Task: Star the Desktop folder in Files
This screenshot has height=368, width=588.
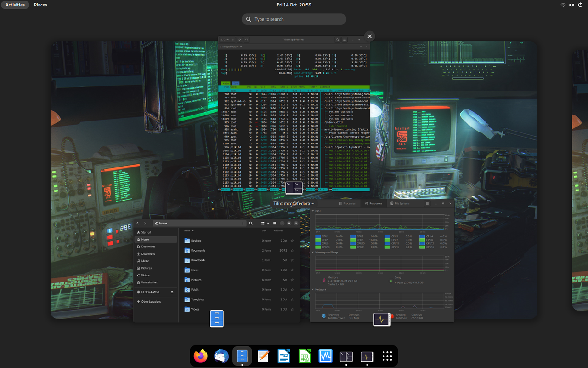Action: coord(293,241)
